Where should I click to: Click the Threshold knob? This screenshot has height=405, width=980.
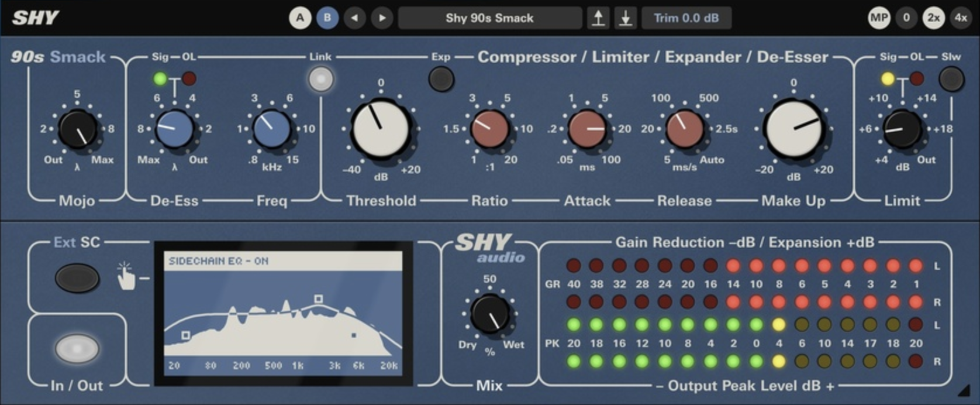381,129
